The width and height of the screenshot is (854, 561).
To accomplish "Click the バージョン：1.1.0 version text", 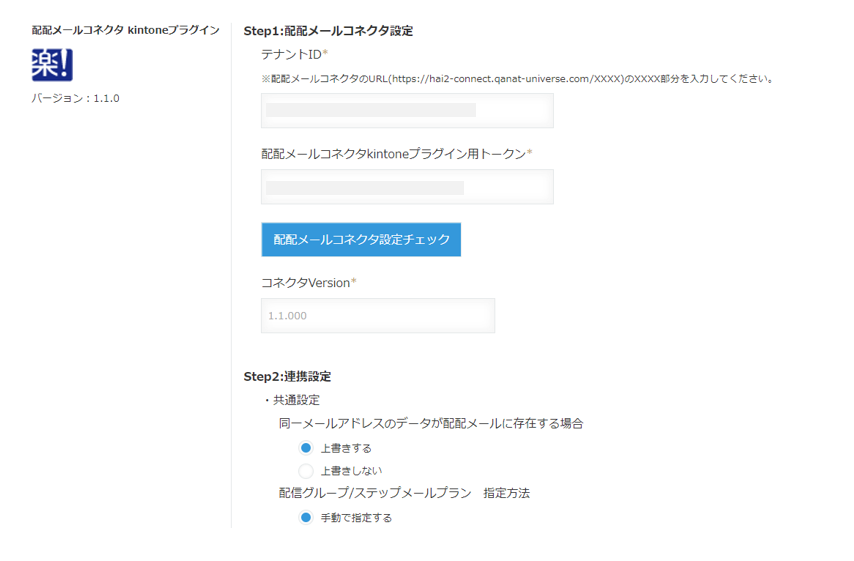I will click(x=76, y=98).
